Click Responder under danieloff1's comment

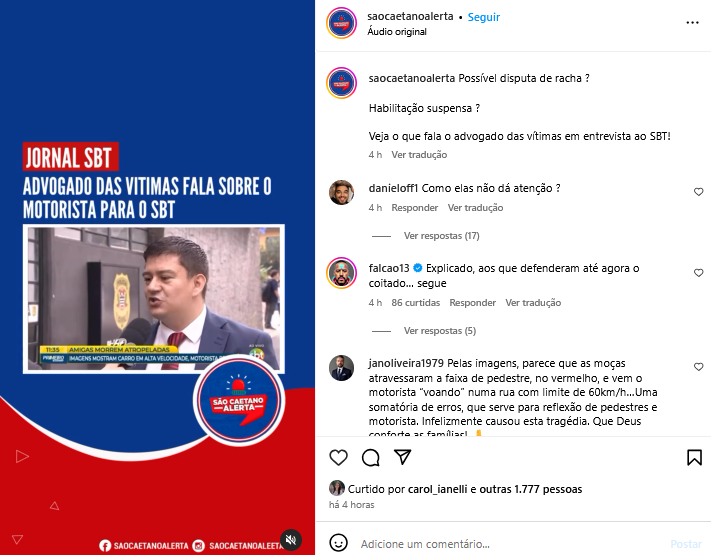414,208
